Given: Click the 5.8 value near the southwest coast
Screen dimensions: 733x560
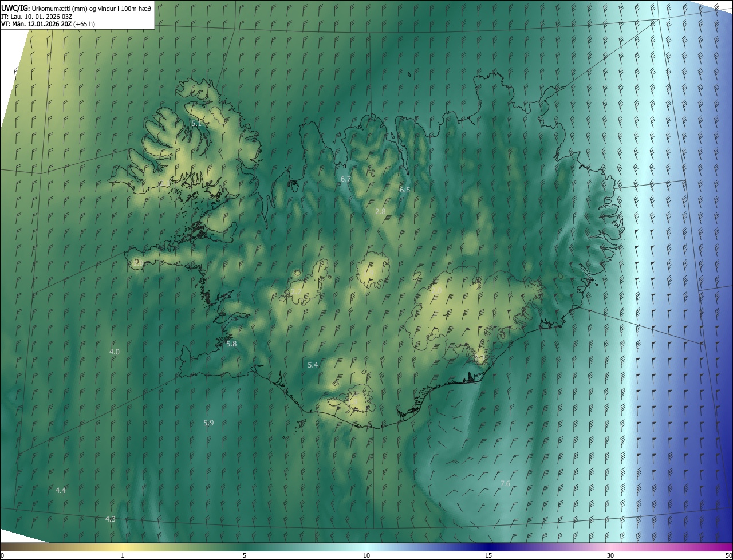Looking at the screenshot, I should click(x=231, y=344).
